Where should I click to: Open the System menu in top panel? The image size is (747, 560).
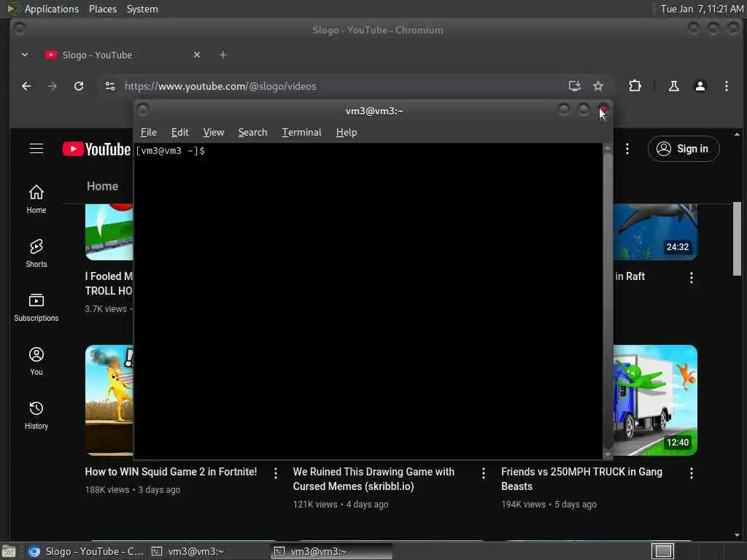click(x=142, y=9)
